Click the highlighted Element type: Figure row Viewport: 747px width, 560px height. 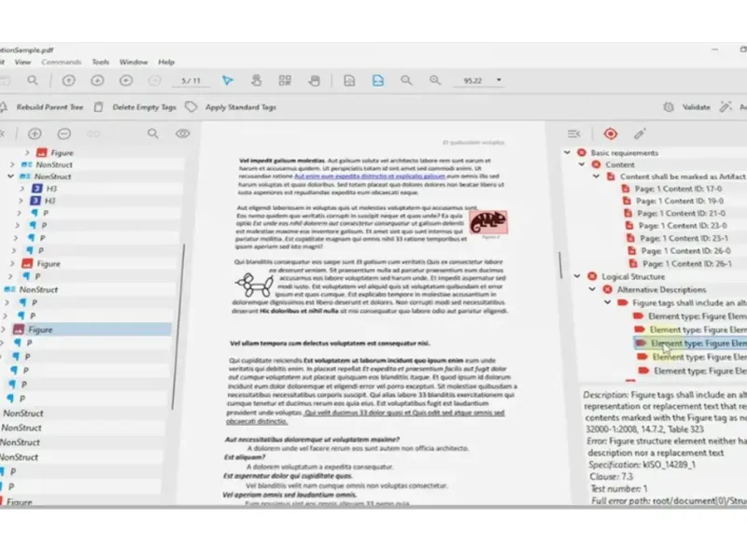690,343
